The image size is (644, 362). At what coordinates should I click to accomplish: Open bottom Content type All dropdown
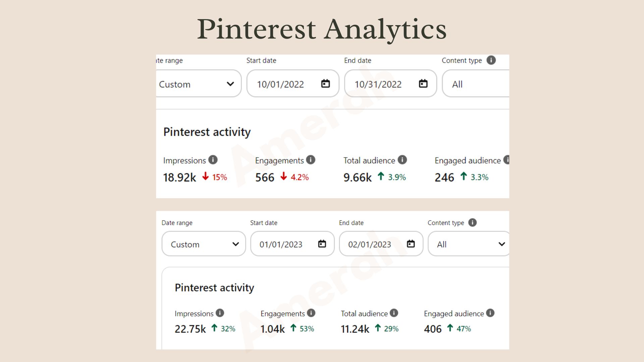[x=469, y=244]
